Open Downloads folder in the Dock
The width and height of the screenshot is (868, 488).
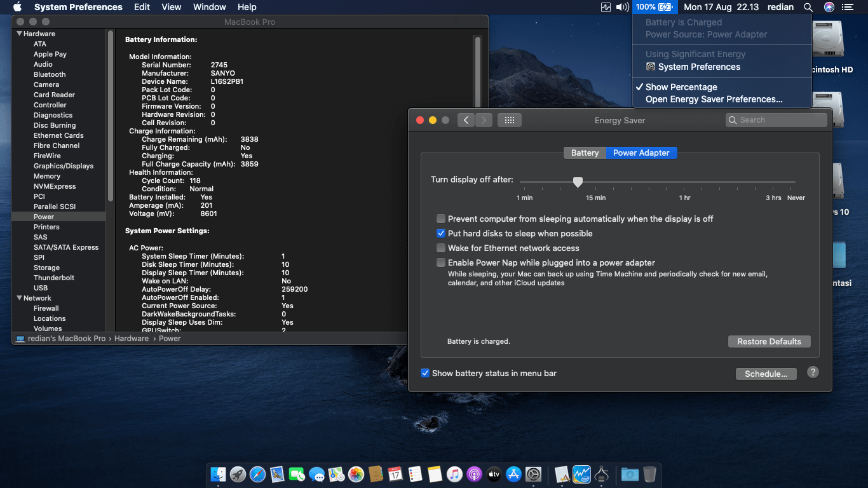[x=630, y=474]
